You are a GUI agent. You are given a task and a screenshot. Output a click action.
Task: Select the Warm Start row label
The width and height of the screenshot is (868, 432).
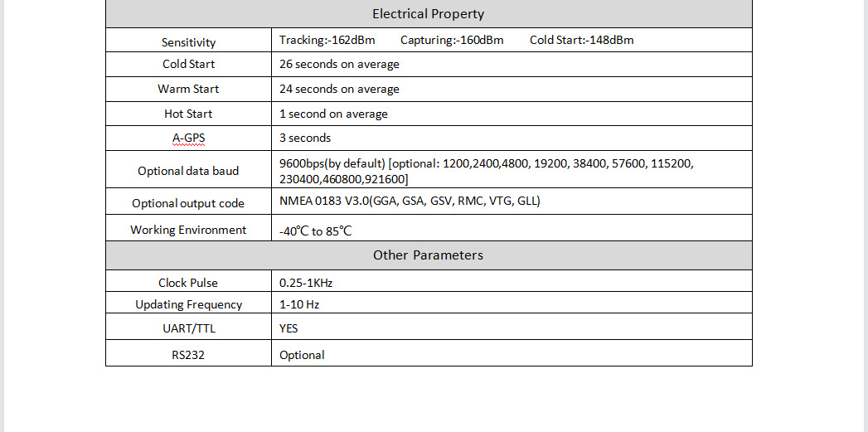tap(188, 89)
